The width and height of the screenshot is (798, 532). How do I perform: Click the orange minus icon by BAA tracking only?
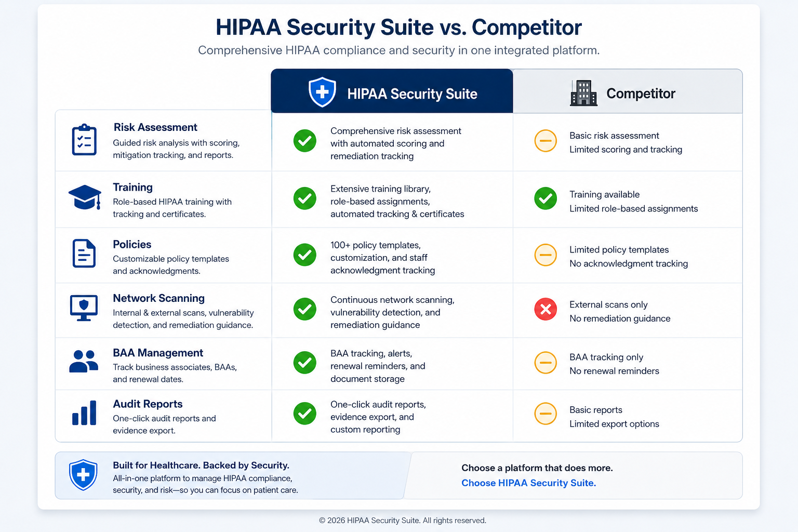click(546, 363)
